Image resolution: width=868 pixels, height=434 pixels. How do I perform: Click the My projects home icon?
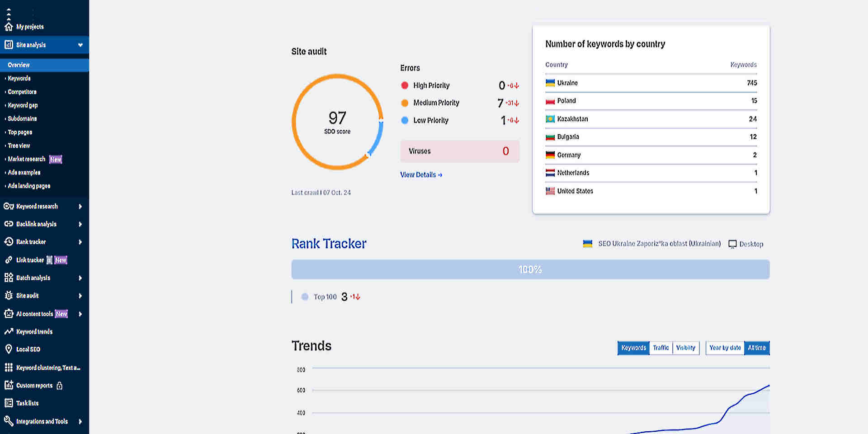tap(9, 27)
